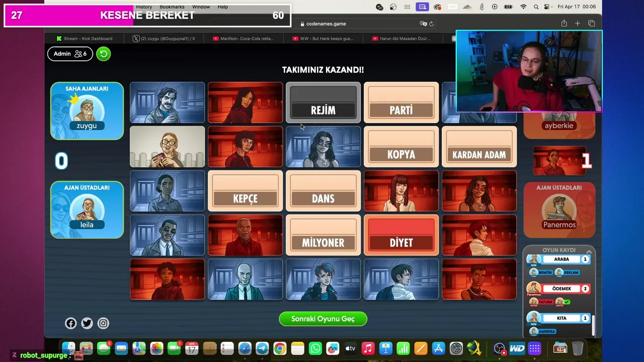The height and width of the screenshot is (362, 644).
Task: Open App Store in the dock
Action: [x=438, y=348]
